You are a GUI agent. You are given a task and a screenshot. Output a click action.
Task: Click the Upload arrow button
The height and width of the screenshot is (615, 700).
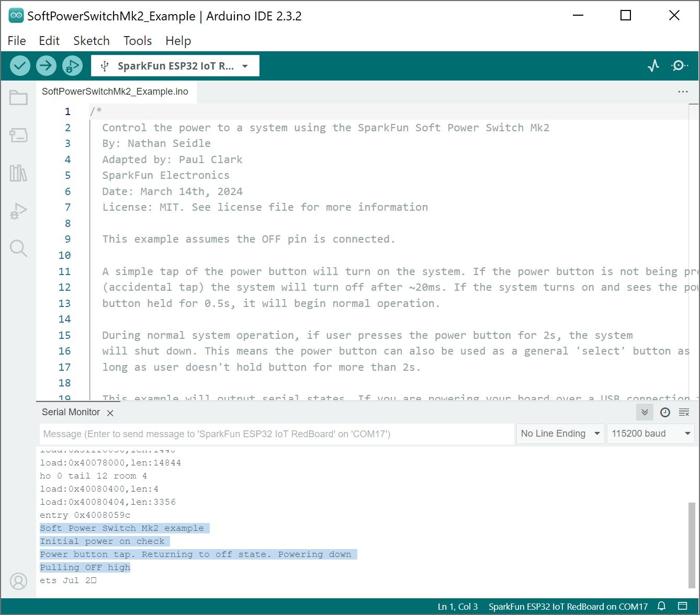[x=46, y=66]
